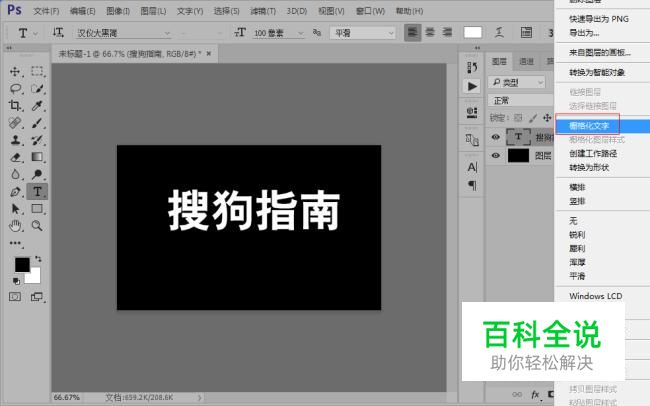Open the anti-aliasing method dropdown
The width and height of the screenshot is (650, 406).
363,33
